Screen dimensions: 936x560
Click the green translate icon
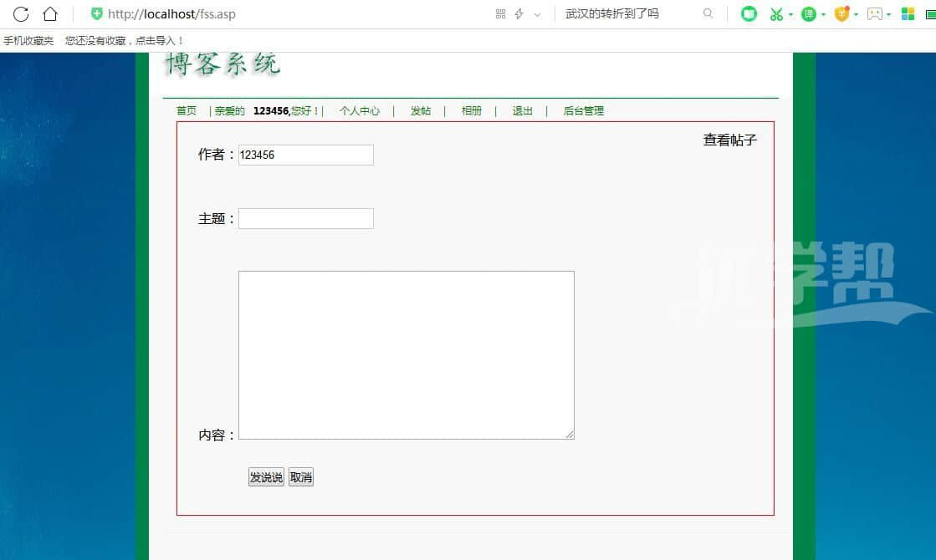(808, 14)
